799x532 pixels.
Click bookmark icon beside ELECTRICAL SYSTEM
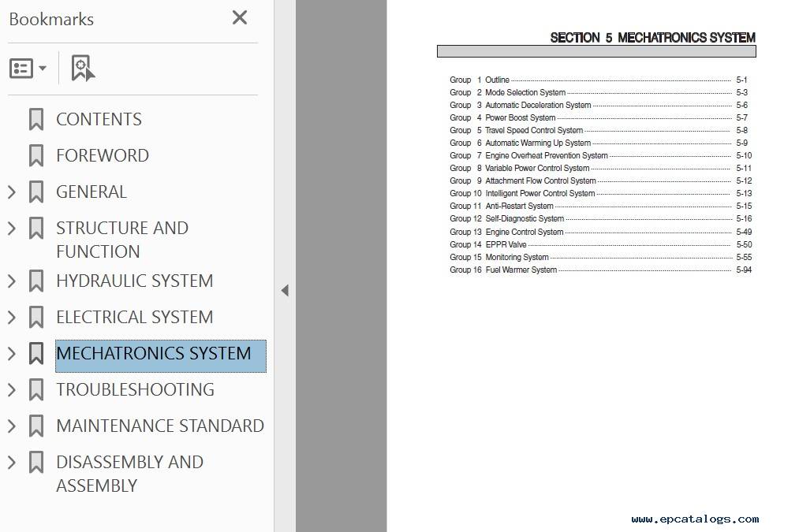click(36, 317)
